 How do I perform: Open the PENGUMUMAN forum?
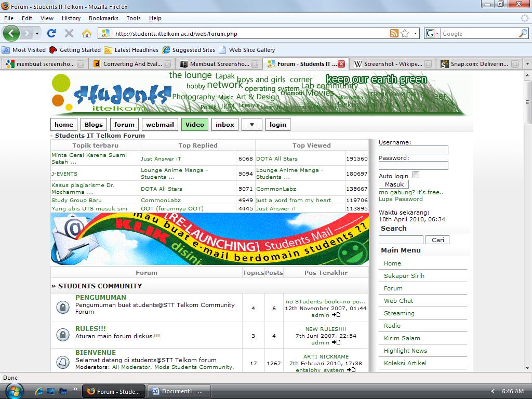101,297
